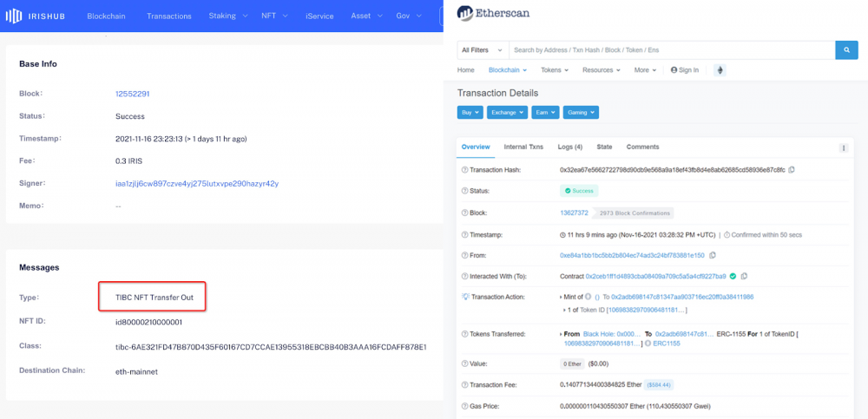Open the Asset menu in IRISHUB
Image resolution: width=868 pixels, height=419 pixels.
(366, 16)
